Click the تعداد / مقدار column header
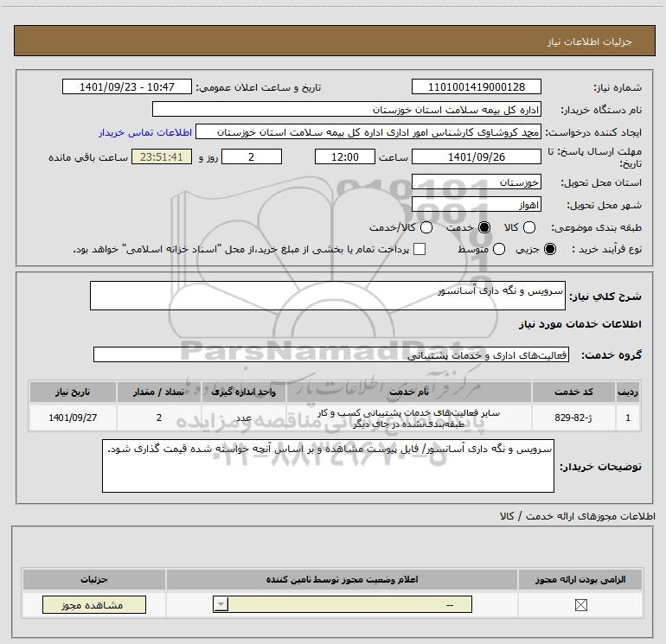This screenshot has width=666, height=644. (x=159, y=392)
